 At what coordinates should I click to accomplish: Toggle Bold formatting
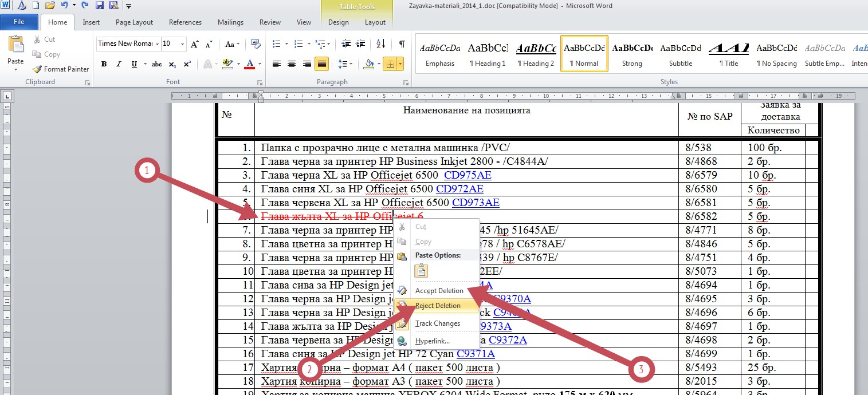(x=104, y=64)
